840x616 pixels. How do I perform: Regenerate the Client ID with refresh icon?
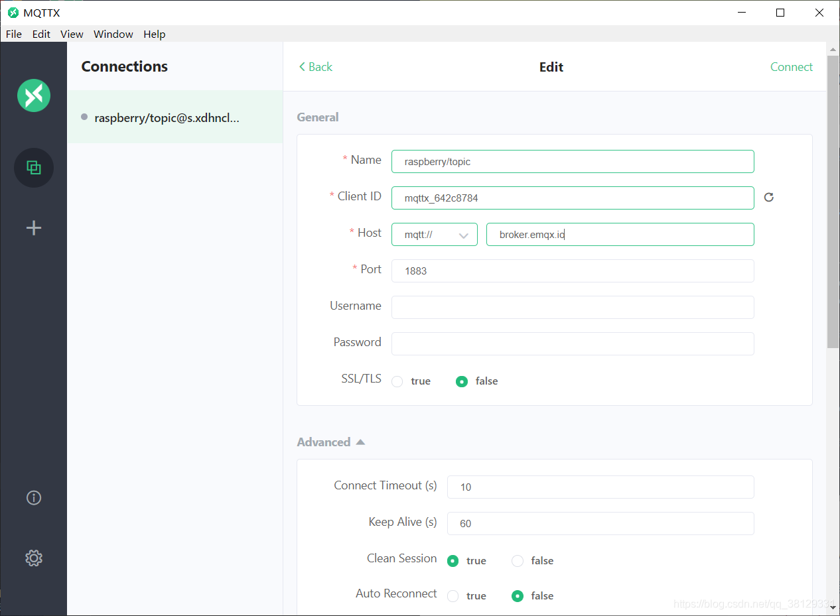click(x=769, y=197)
